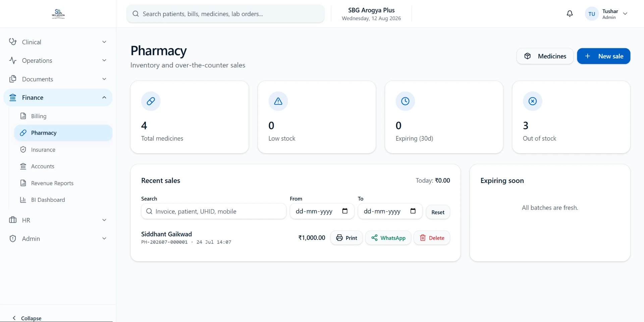Click the To date field

pyautogui.click(x=390, y=211)
